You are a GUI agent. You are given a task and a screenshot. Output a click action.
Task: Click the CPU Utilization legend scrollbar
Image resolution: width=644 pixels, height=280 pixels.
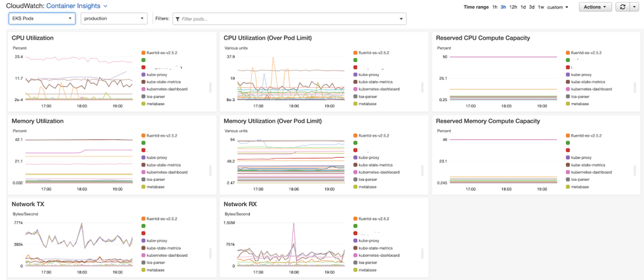tap(210, 87)
